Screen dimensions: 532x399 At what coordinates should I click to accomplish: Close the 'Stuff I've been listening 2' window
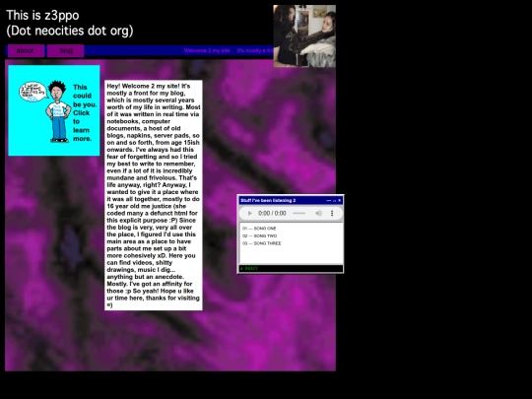tap(339, 201)
